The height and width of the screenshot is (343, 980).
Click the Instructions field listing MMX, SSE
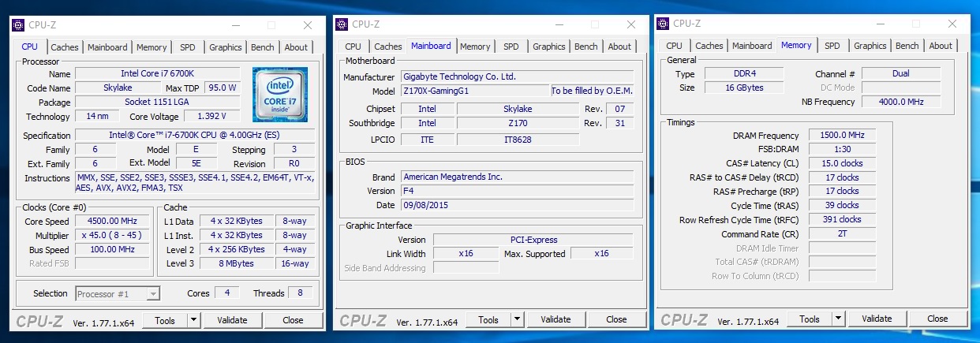[194, 183]
